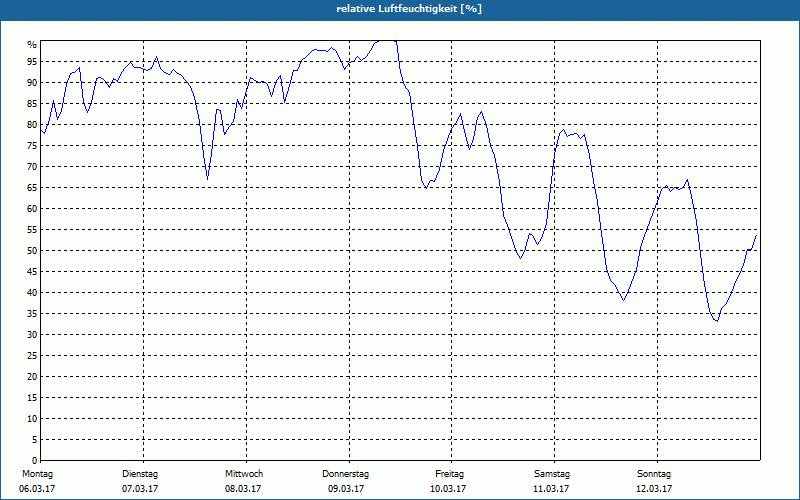Click the y-axis value '30'
The width and height of the screenshot is (800, 500).
32,335
